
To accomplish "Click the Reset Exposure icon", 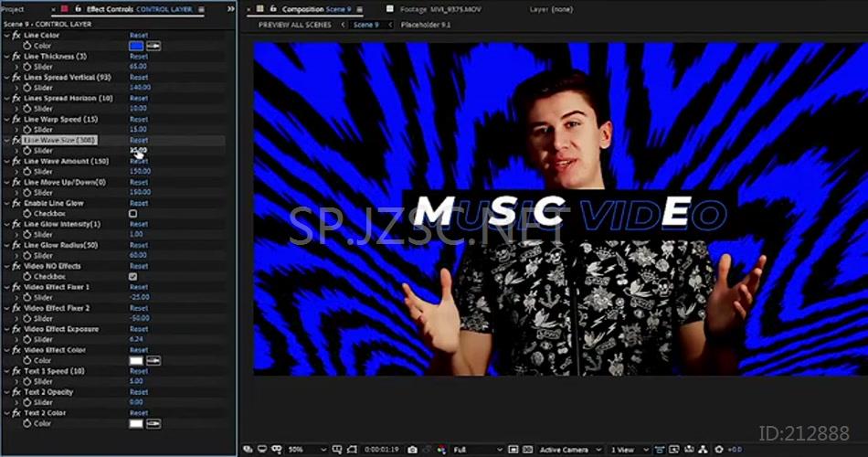I will 719,450.
